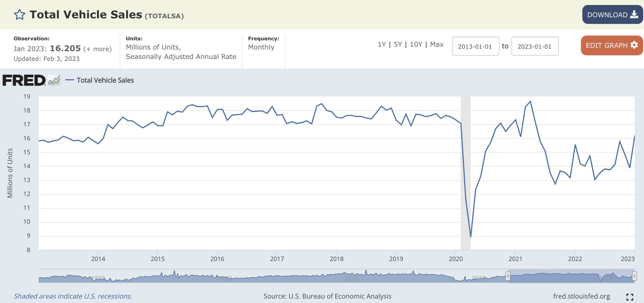Click the shaded 2020 recession bar
644x303 pixels.
coord(465,173)
